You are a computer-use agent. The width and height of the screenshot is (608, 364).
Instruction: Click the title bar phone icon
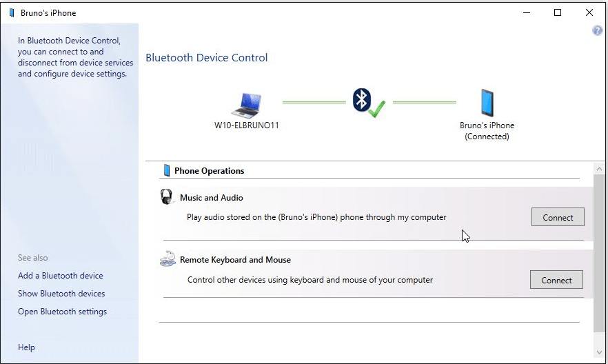11,12
